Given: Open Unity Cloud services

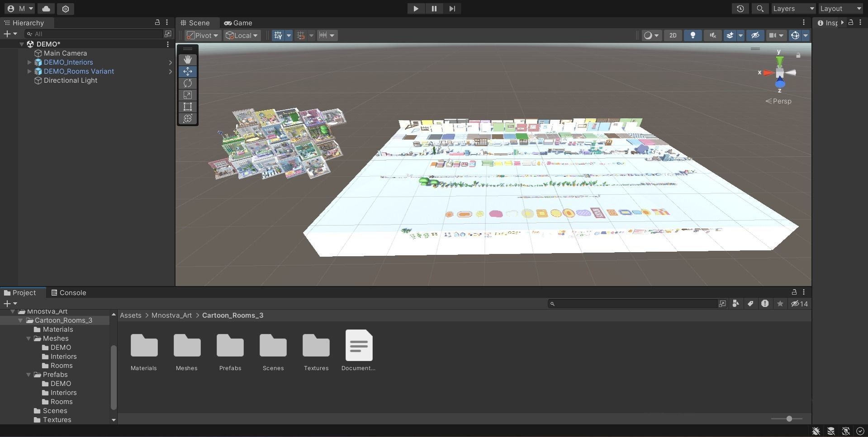Looking at the screenshot, I should pyautogui.click(x=46, y=9).
